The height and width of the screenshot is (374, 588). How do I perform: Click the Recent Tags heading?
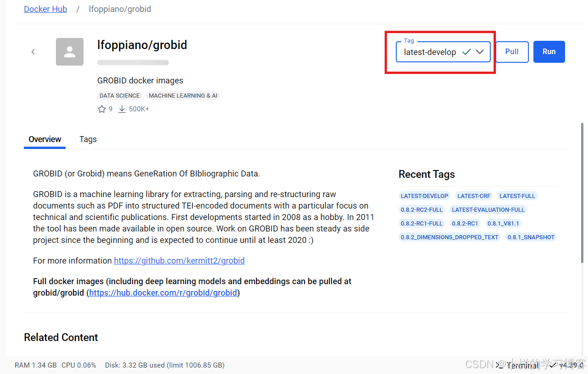(x=427, y=174)
